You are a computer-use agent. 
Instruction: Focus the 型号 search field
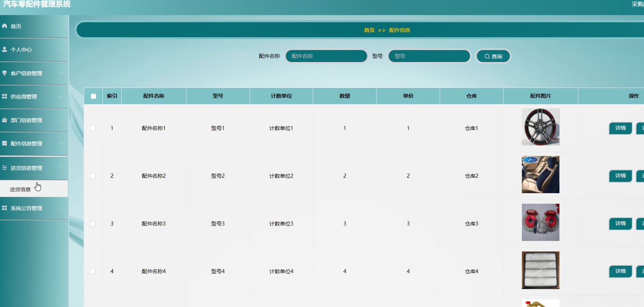point(429,56)
